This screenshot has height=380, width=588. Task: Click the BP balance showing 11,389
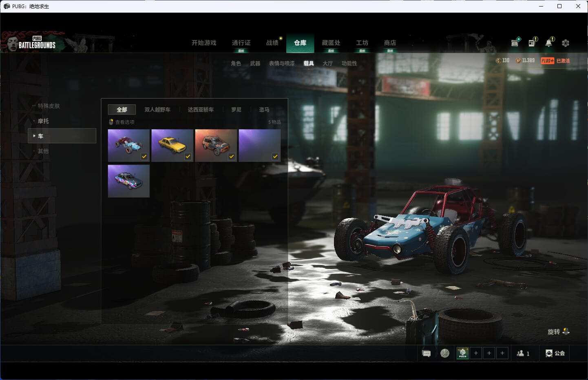(x=525, y=60)
